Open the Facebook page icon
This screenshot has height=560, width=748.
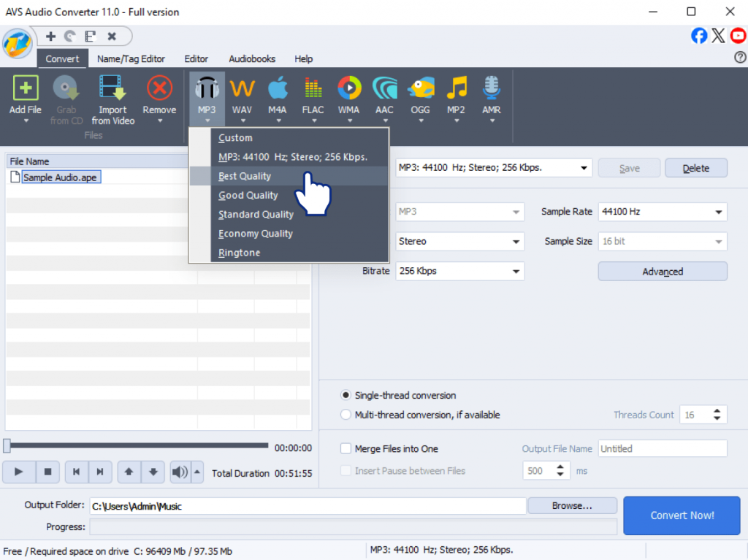pyautogui.click(x=699, y=36)
